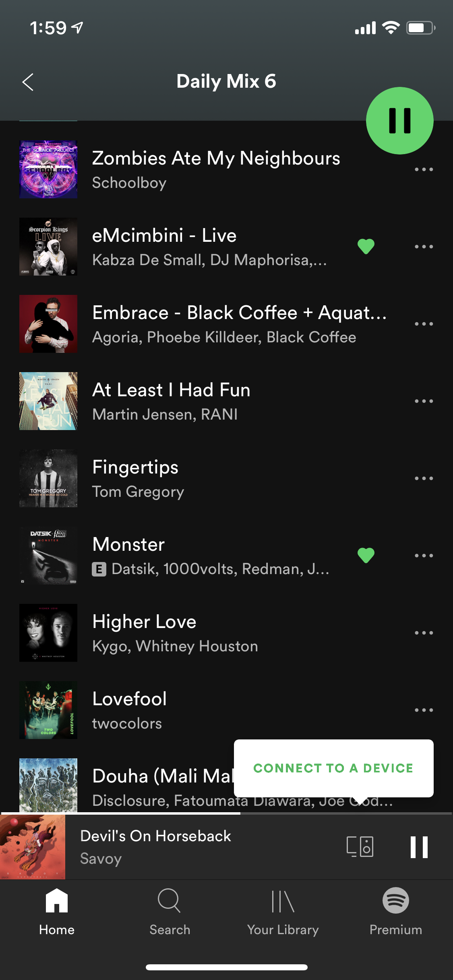Open more options for At Least I Had Fun
453x980 pixels.
coord(424,401)
